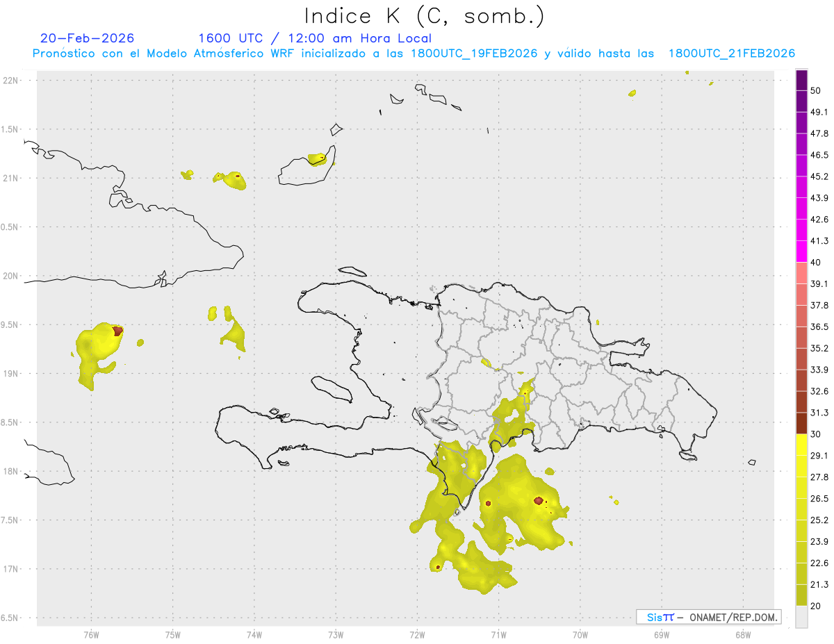This screenshot has width=834, height=644.
Task: Select the "75W" longitude label
Action: 172,634
